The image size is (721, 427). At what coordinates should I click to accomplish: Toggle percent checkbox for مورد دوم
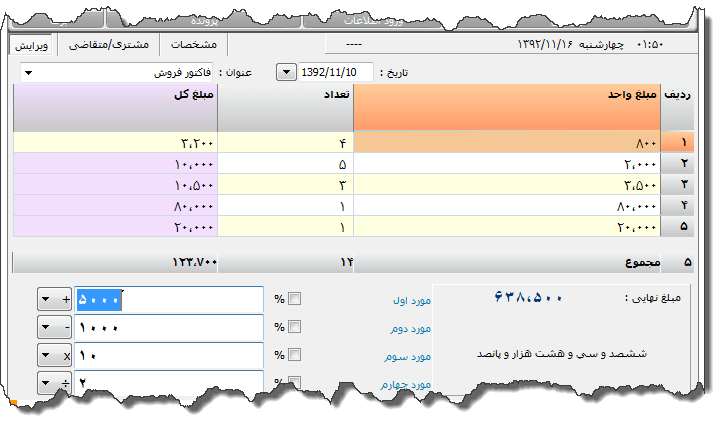(294, 327)
